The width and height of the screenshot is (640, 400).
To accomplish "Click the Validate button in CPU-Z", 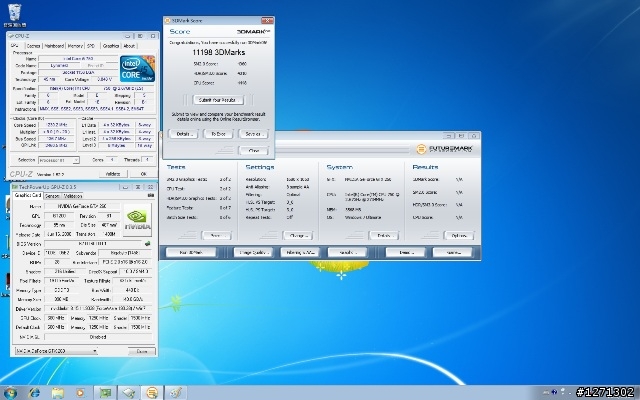I will tap(113, 173).
